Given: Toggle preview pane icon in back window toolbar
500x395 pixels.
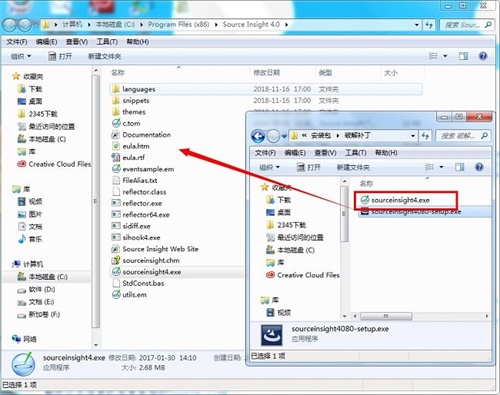Looking at the screenshot, I should 463,56.
